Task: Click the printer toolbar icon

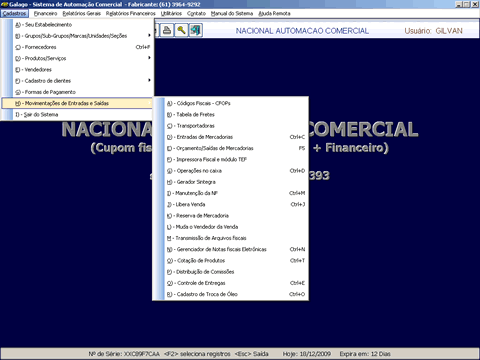Action: (167, 30)
